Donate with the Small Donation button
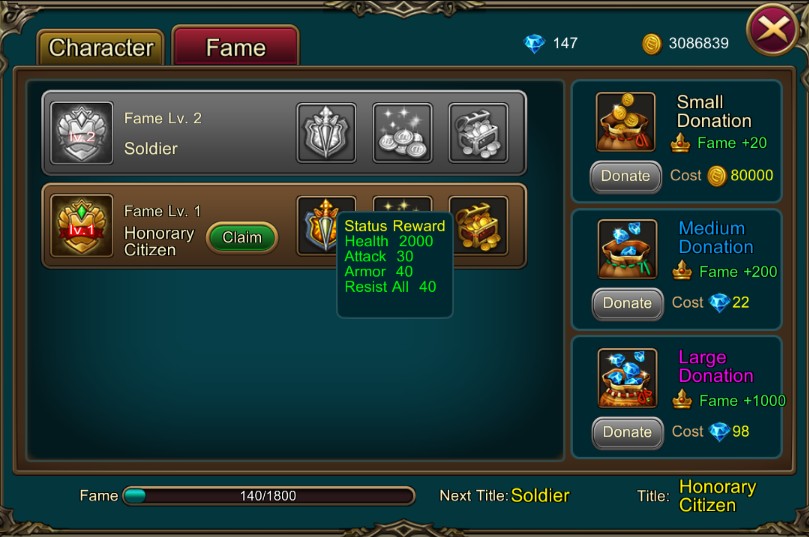The width and height of the screenshot is (809, 537). point(625,176)
